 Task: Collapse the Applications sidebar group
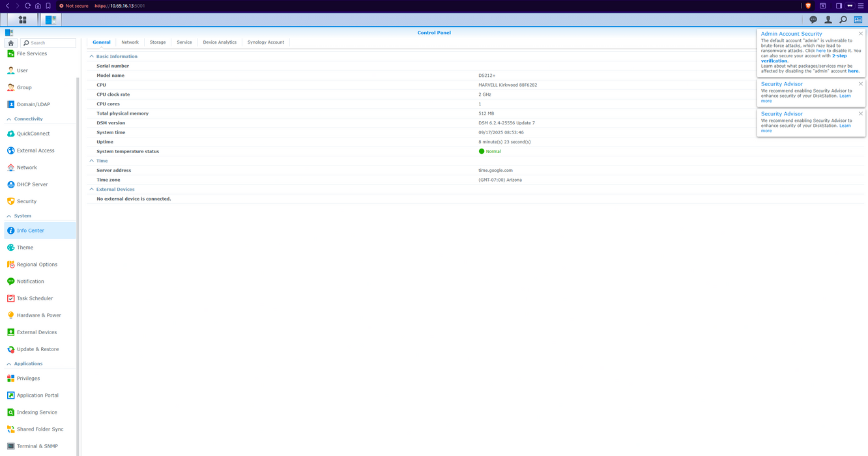coord(9,363)
